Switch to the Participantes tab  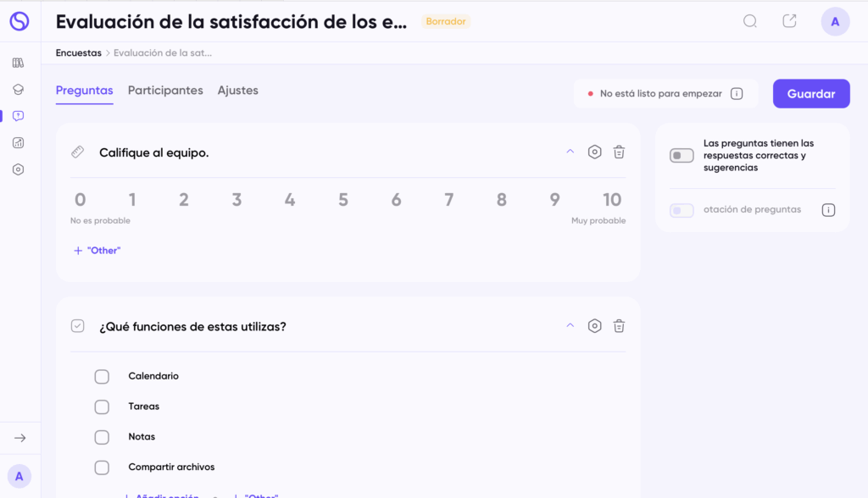pyautogui.click(x=165, y=91)
